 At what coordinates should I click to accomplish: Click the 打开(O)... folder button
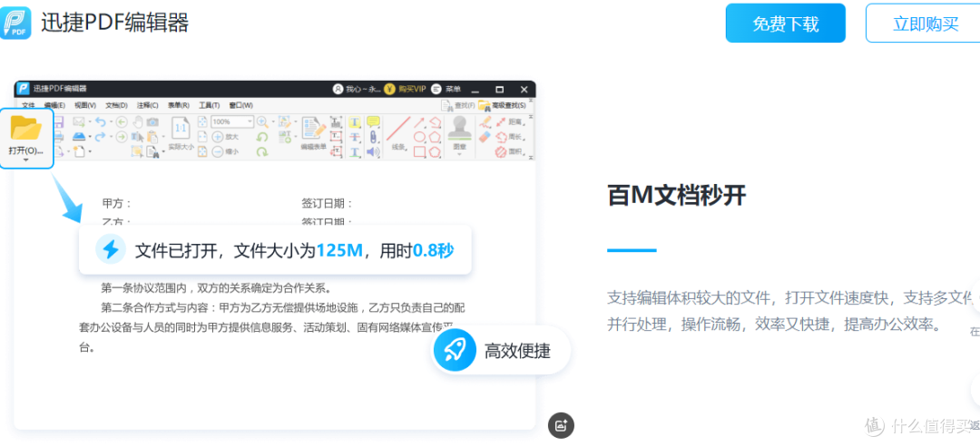26,136
